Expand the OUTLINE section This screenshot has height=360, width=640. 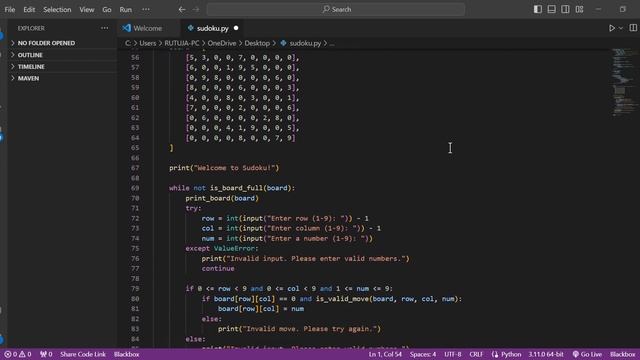[x=61, y=55]
